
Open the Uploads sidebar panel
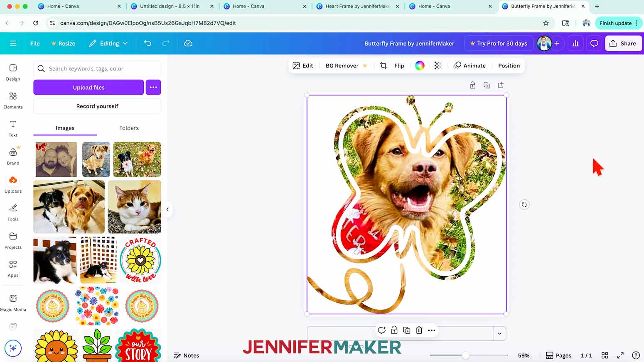[x=13, y=185]
